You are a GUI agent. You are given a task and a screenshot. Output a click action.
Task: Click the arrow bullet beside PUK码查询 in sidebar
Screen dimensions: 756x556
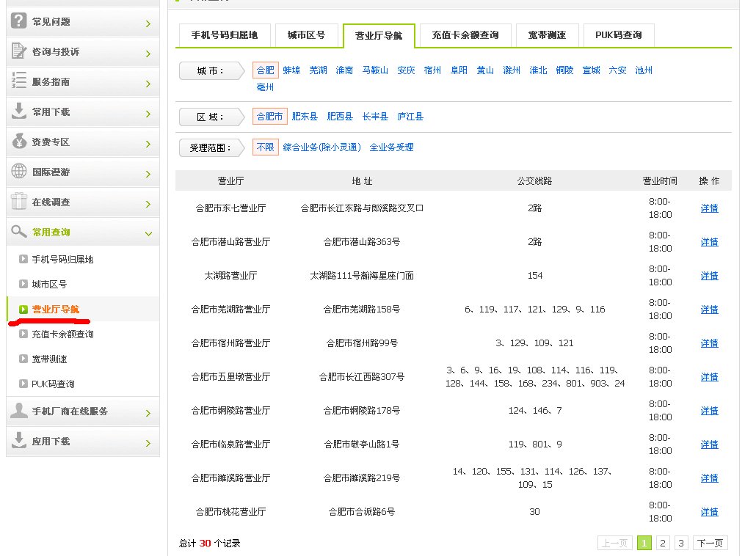click(x=23, y=384)
